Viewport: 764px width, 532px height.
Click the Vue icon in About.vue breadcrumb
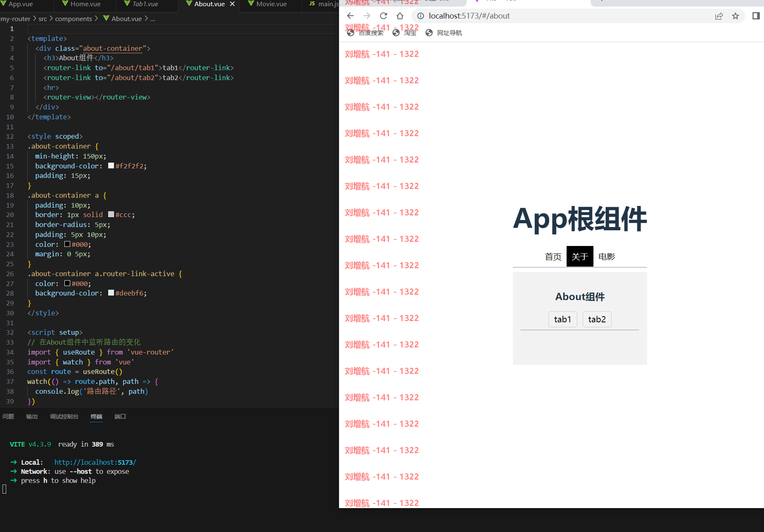point(106,19)
